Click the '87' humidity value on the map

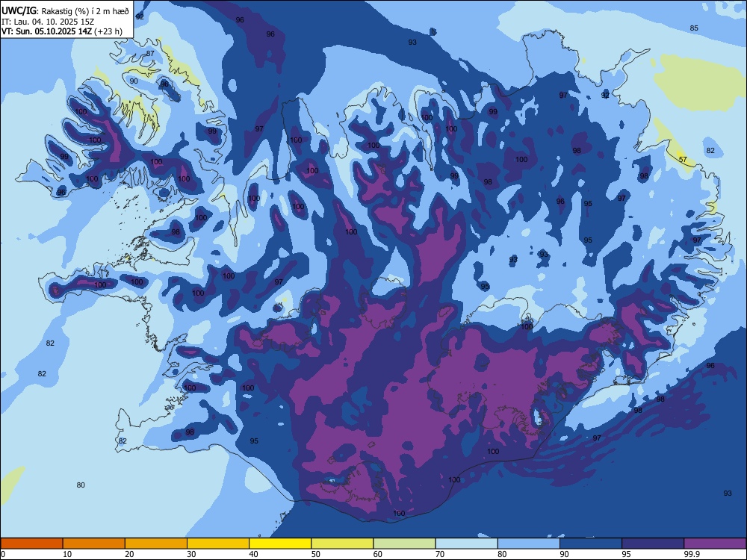click(x=150, y=53)
